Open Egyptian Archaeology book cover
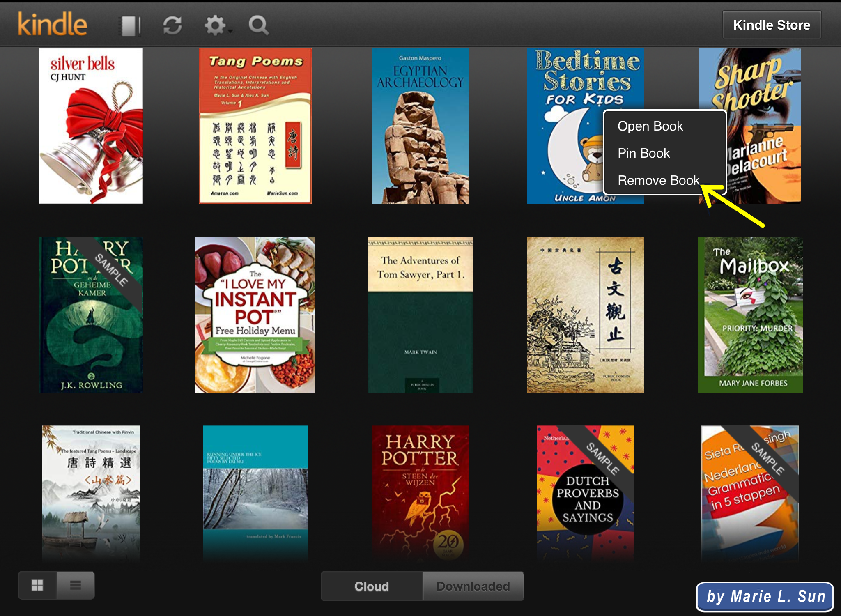This screenshot has width=841, height=616. (420, 126)
